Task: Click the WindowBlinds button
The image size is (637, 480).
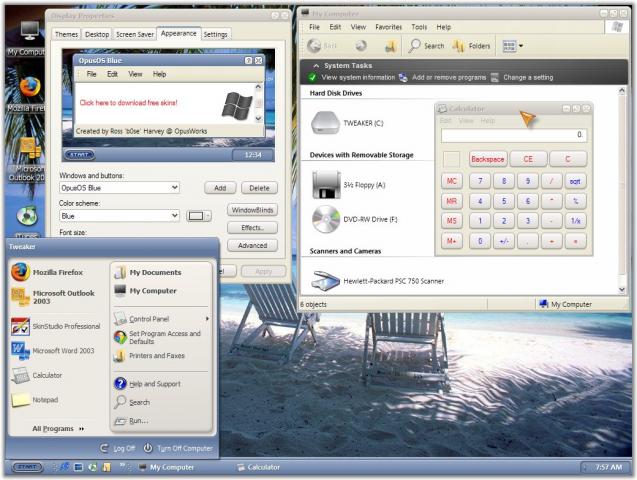Action: (x=252, y=210)
